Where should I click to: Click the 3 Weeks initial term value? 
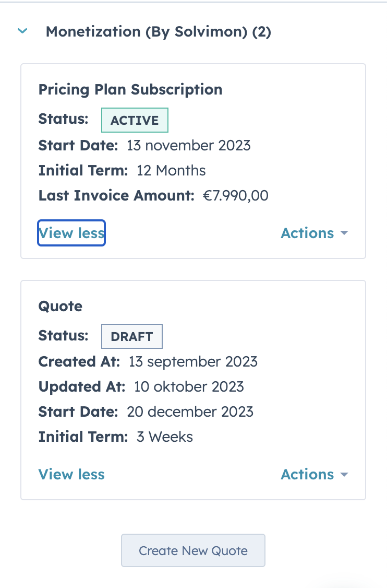[165, 437]
